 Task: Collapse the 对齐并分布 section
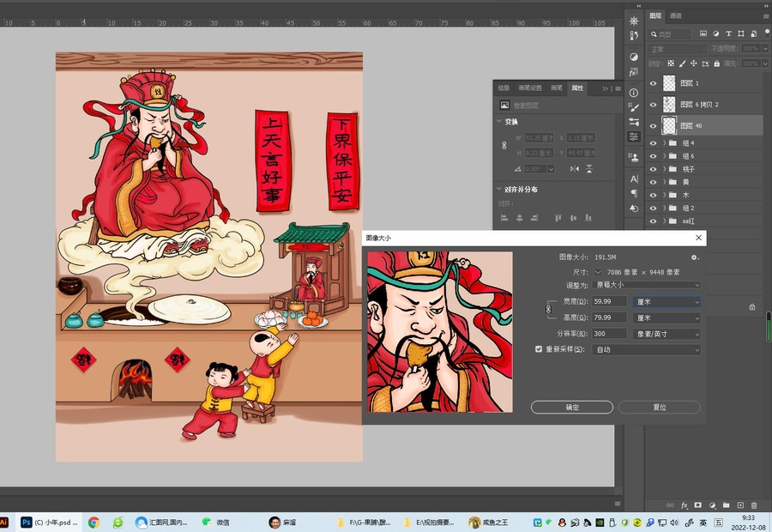(498, 189)
